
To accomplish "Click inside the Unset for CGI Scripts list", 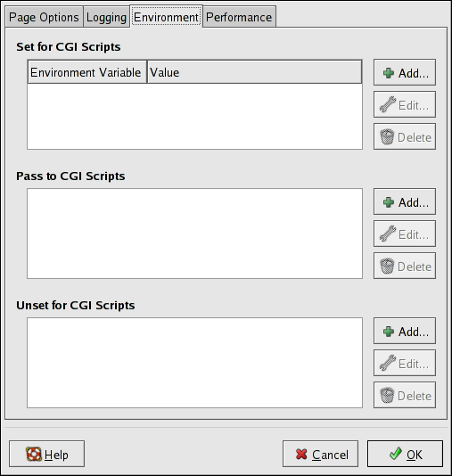I will (x=194, y=363).
